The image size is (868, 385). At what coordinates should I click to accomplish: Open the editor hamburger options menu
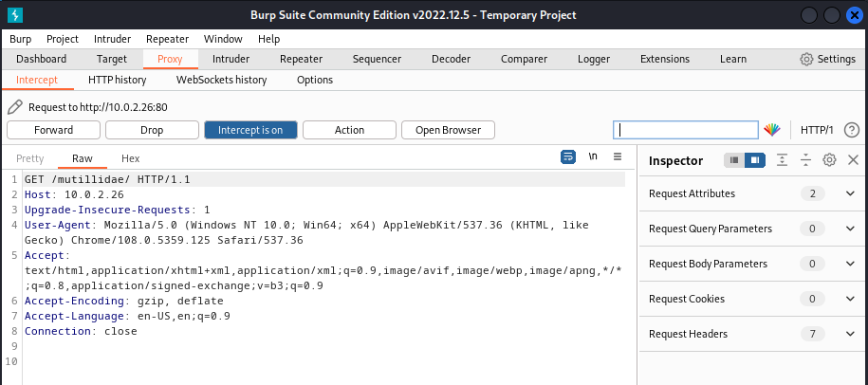(618, 156)
